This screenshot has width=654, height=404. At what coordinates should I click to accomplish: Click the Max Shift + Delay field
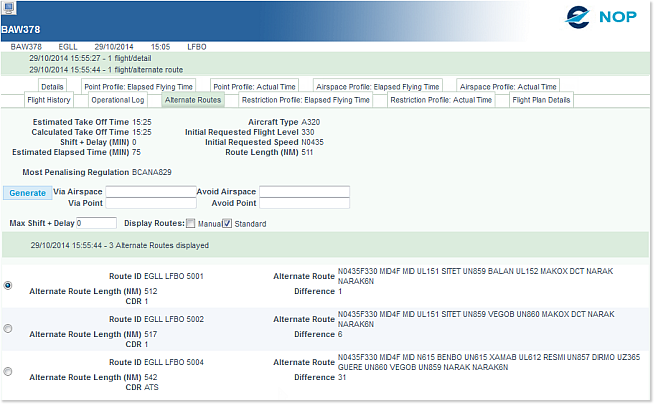(x=96, y=223)
